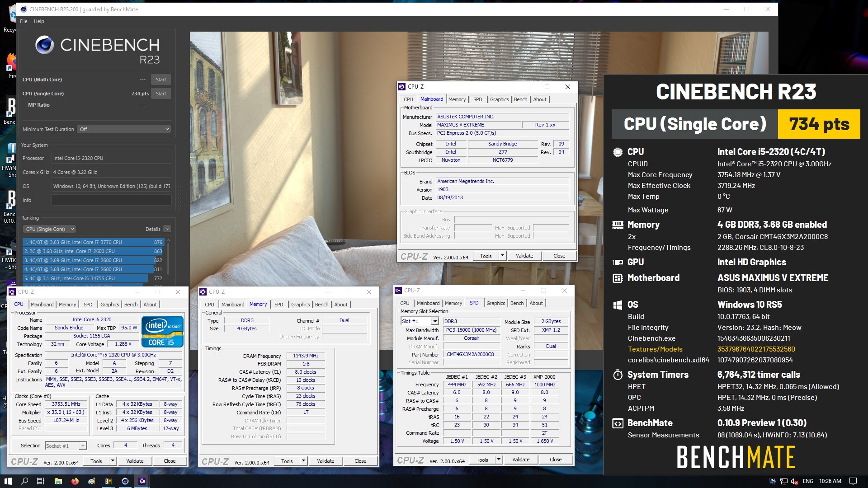Open the Paint palette taskbar icon
868x488 pixels.
pos(91,481)
